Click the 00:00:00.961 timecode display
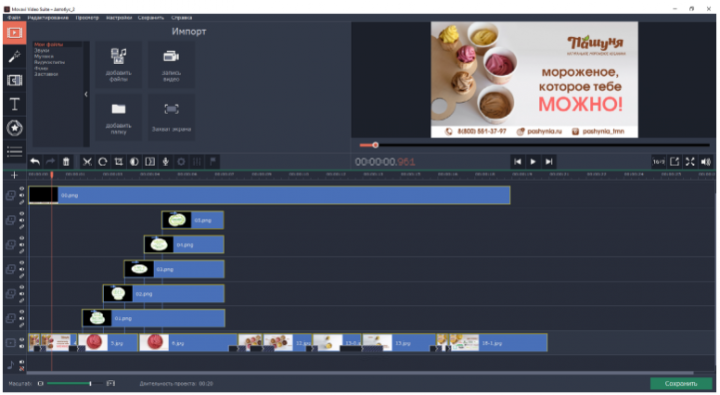This screenshot has width=720, height=395. [385, 162]
